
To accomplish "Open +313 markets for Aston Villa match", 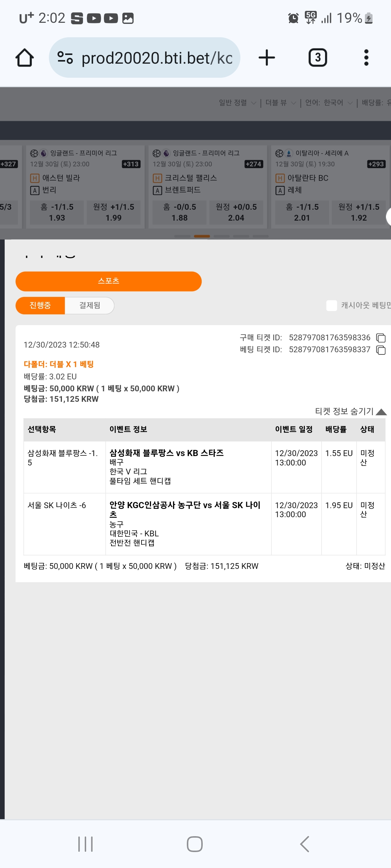I will [131, 164].
